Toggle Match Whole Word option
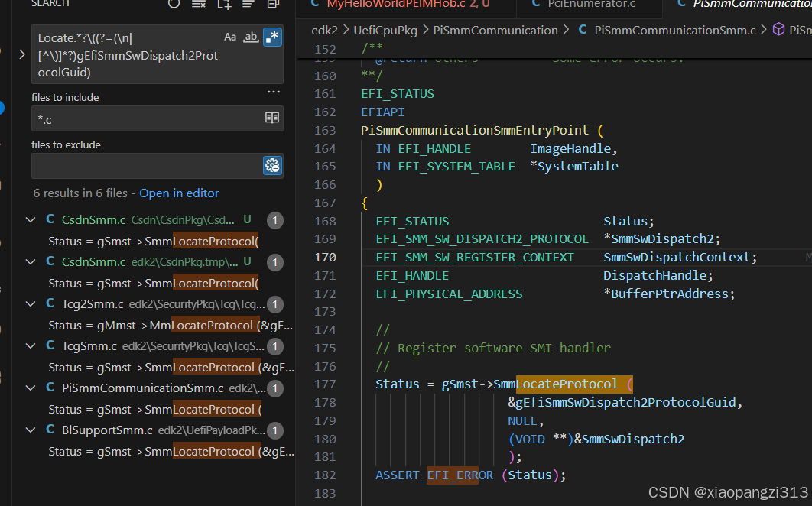812x506 pixels. pos(251,37)
